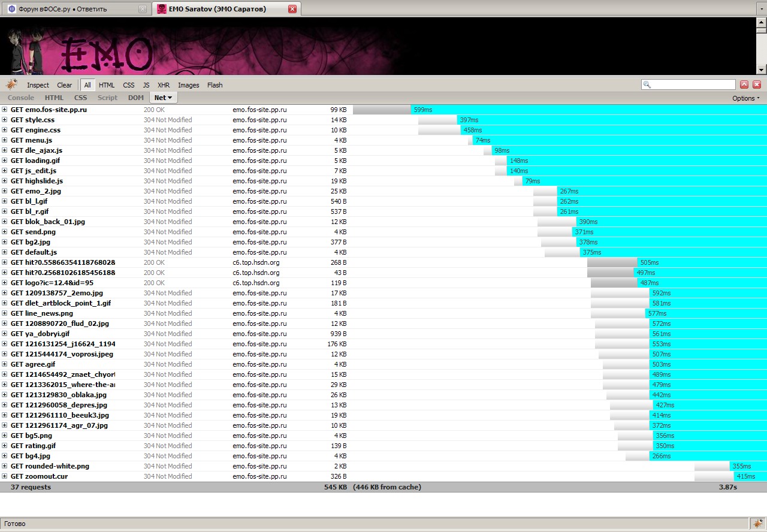Expand the GET emo.fos-site.pp.ru request details
Image resolution: width=767 pixels, height=532 pixels.
[x=4, y=110]
